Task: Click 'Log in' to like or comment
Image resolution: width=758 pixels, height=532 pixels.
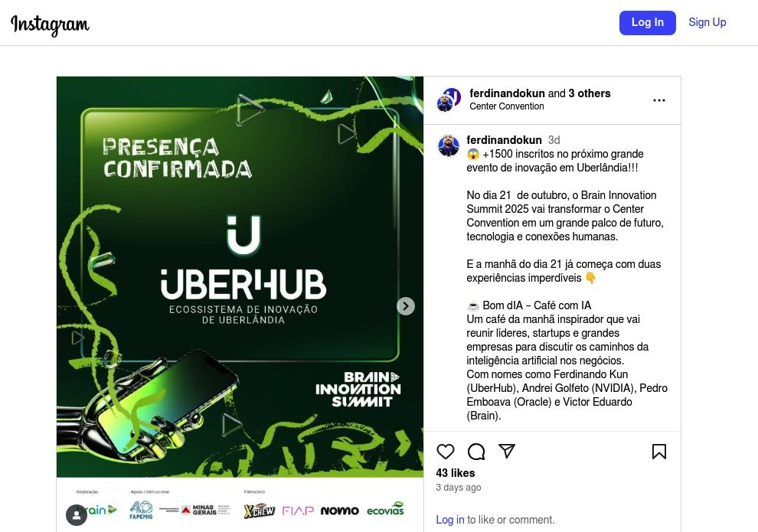Action: [450, 520]
